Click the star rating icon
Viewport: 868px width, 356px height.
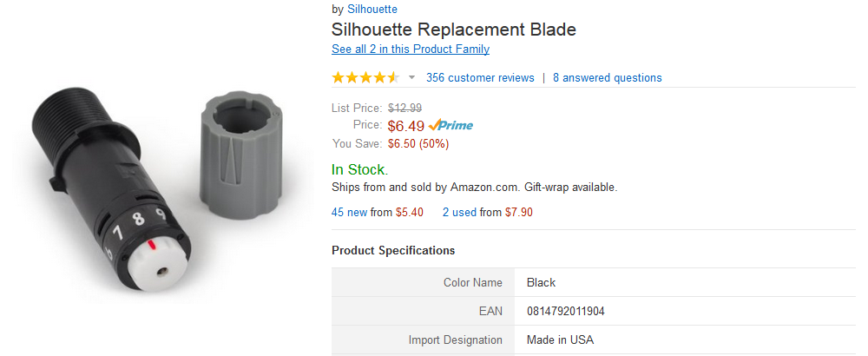[365, 78]
